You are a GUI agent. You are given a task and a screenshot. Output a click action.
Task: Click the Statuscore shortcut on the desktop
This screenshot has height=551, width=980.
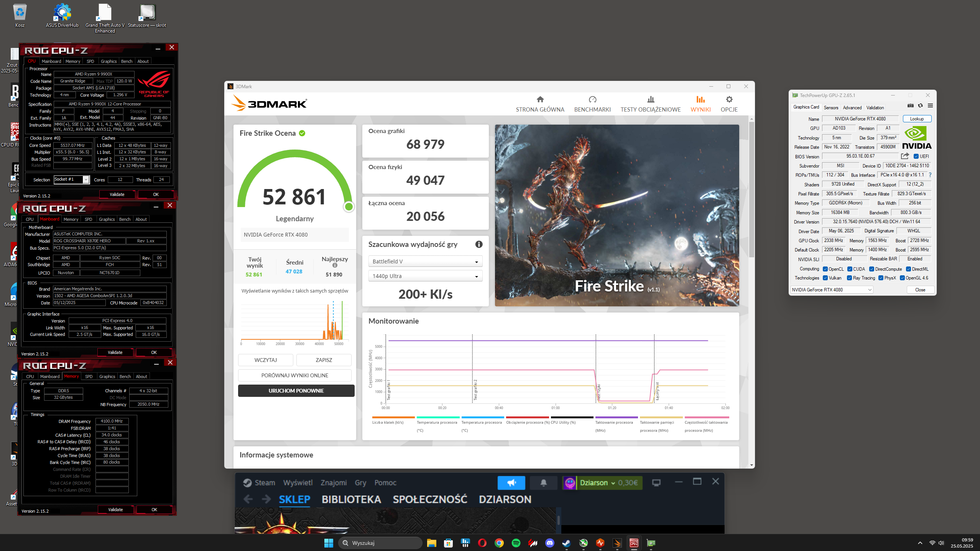click(x=147, y=16)
